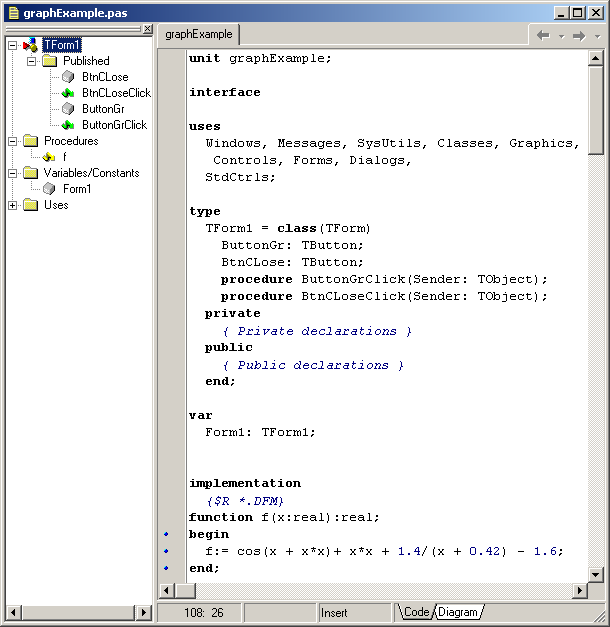Switch to the graphExample tab
610x627 pixels.
(199, 34)
